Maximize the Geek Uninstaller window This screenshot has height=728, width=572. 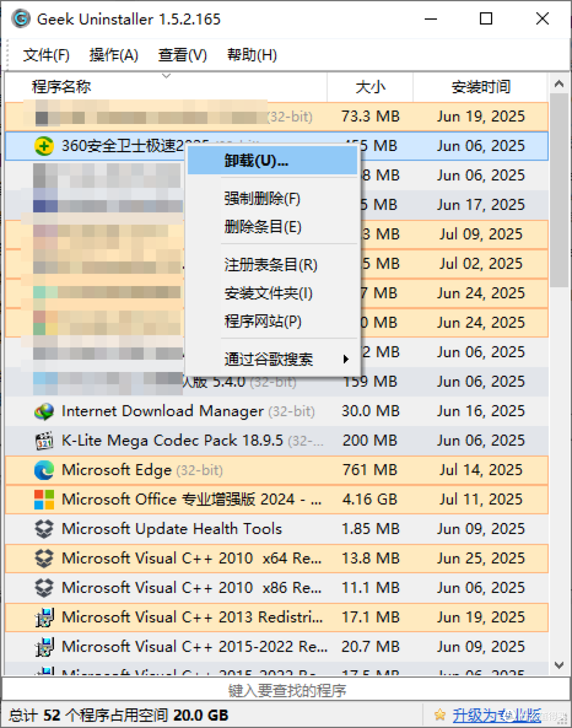pyautogui.click(x=486, y=19)
